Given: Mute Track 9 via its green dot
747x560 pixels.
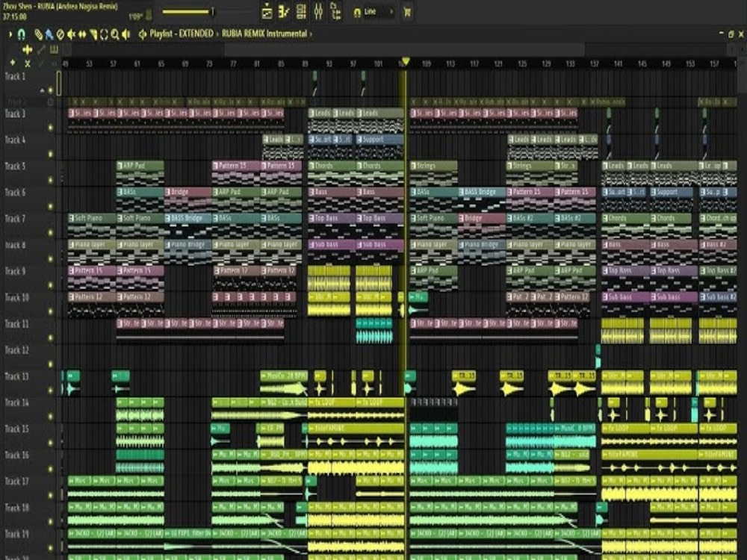Looking at the screenshot, I should (51, 284).
